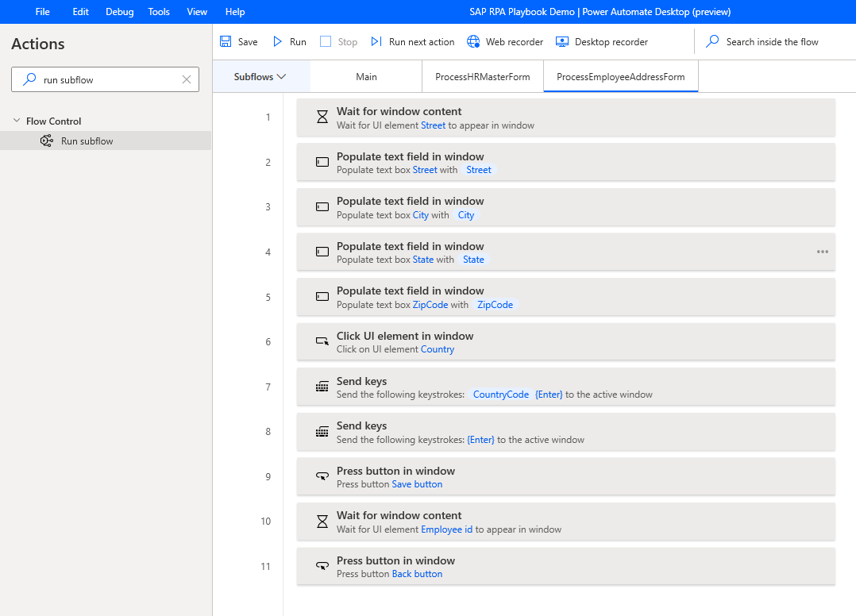Click hourglass icon of step 1 Wait action
This screenshot has width=856, height=616.
click(322, 117)
